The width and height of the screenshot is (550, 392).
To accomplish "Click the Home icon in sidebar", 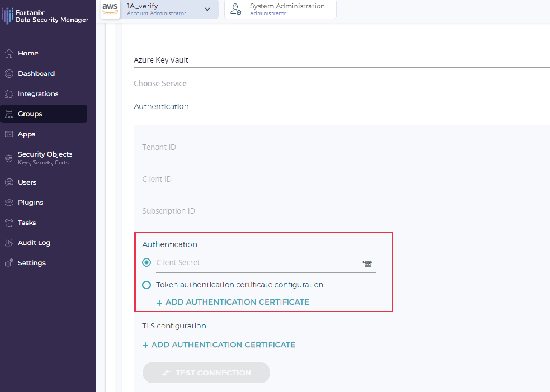I will click(x=9, y=53).
